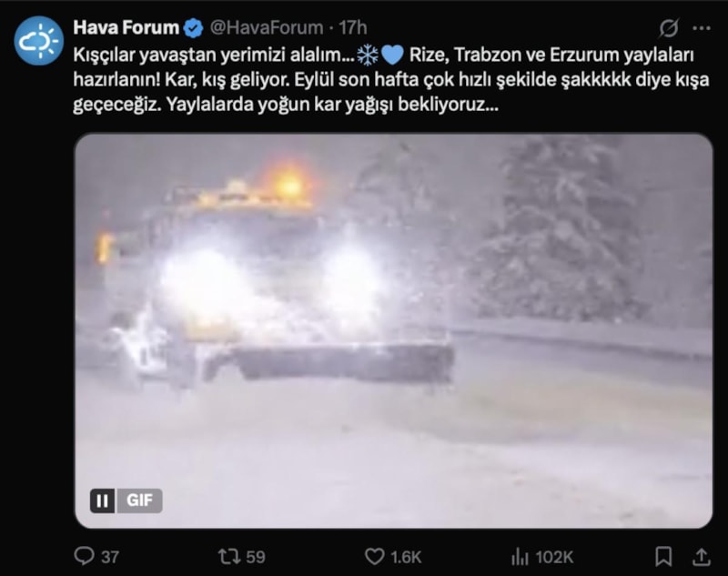Open the snowplow GIF media
This screenshot has height=576, width=728.
pyautogui.click(x=394, y=331)
